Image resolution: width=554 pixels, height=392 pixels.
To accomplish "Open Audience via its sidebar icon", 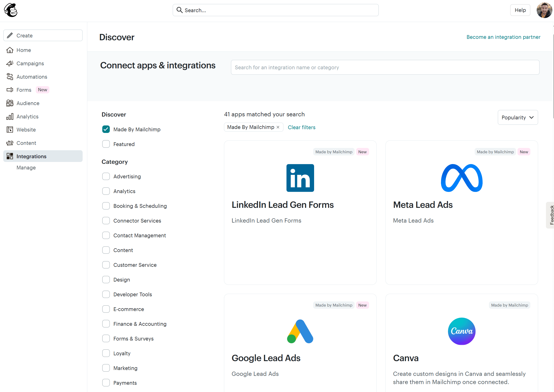I will 10,103.
